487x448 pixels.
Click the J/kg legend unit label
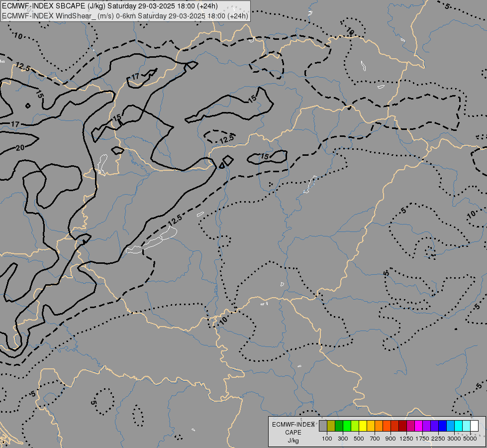(293, 441)
